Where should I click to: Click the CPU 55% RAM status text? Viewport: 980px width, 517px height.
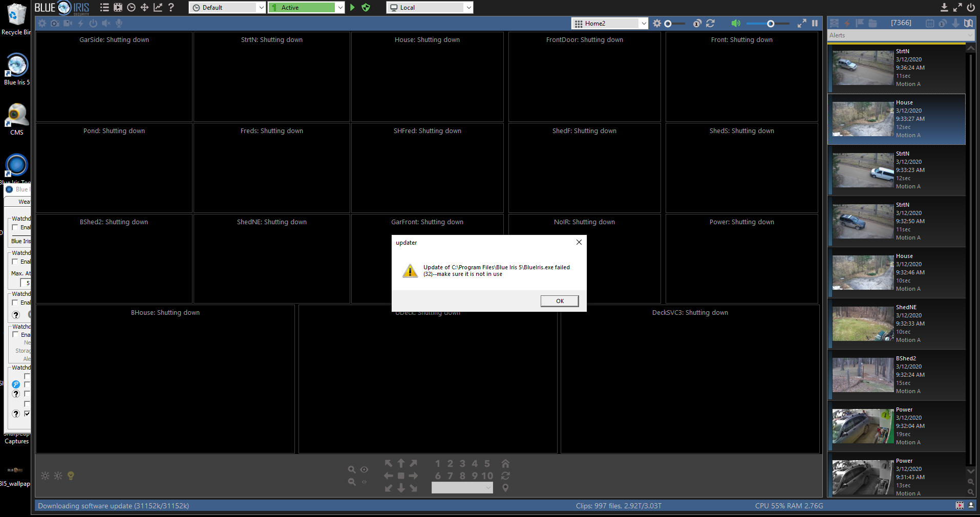pyautogui.click(x=789, y=506)
